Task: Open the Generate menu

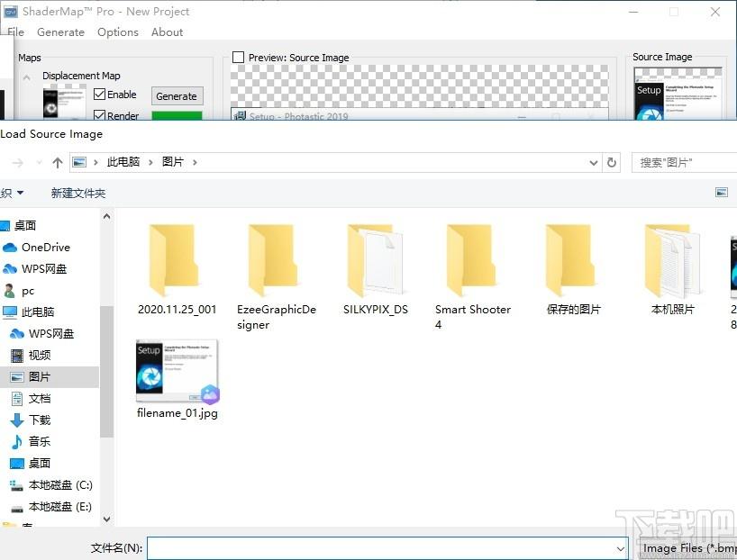Action: [60, 32]
